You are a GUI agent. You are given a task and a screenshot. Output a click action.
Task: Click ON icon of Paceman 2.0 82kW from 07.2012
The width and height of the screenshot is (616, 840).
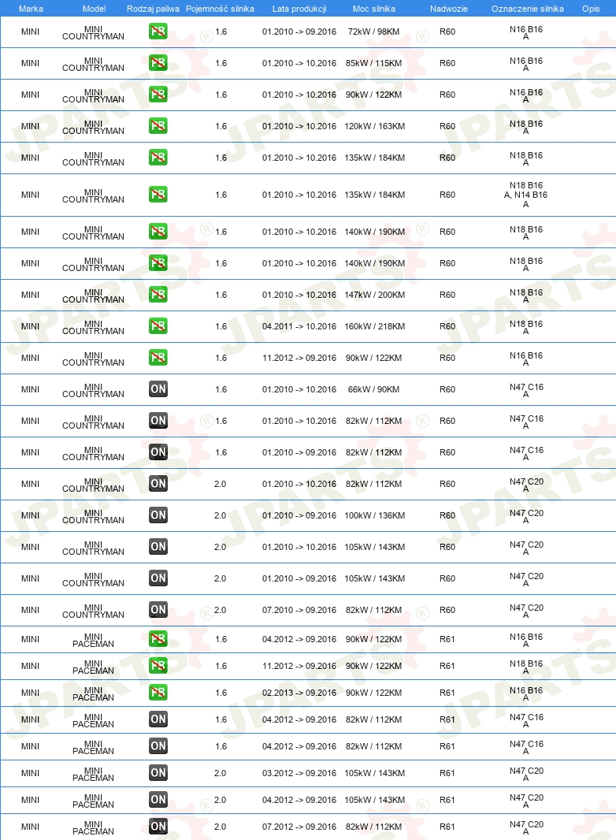point(158,827)
